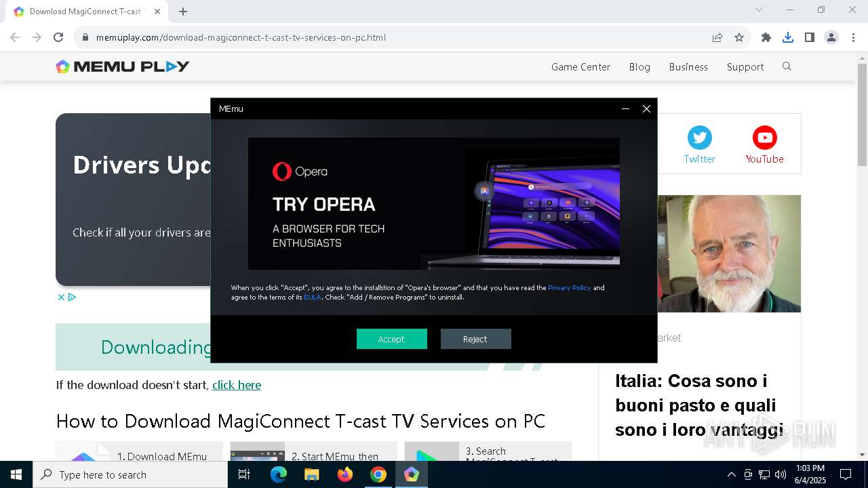Click the 'click here' download link
The width and height of the screenshot is (868, 488).
[237, 385]
